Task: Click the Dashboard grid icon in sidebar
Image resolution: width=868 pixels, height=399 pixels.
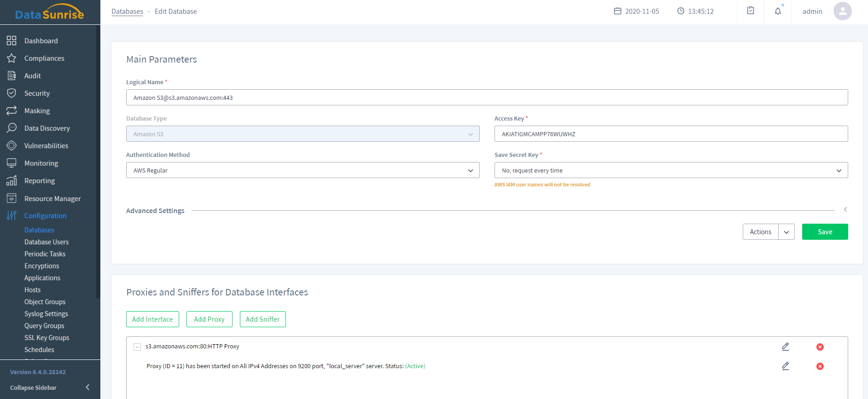Action: (x=12, y=41)
